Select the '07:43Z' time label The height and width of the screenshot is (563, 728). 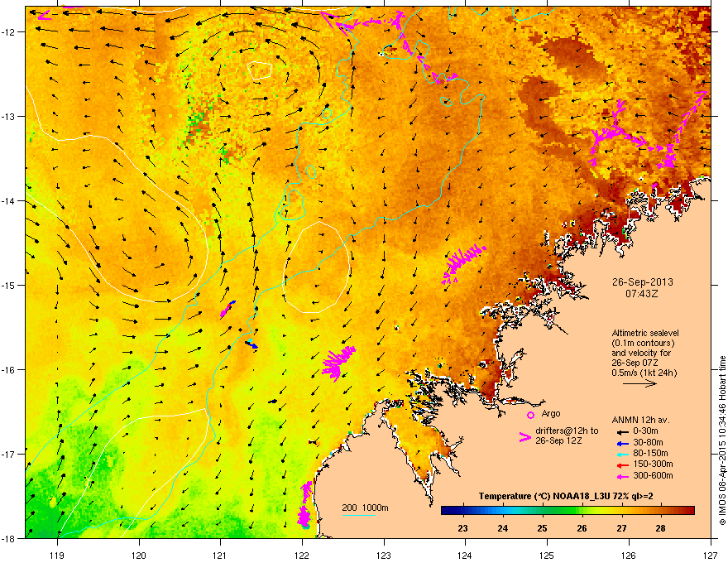pos(642,294)
